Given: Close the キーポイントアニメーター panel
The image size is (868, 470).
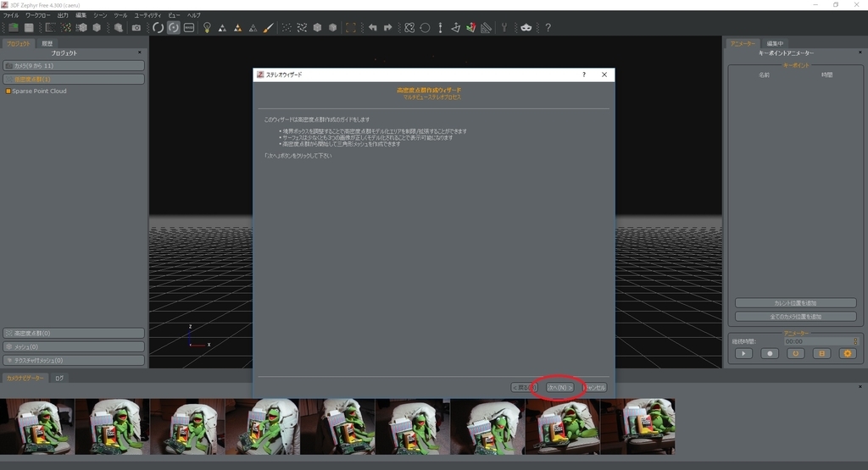Looking at the screenshot, I should (860, 53).
